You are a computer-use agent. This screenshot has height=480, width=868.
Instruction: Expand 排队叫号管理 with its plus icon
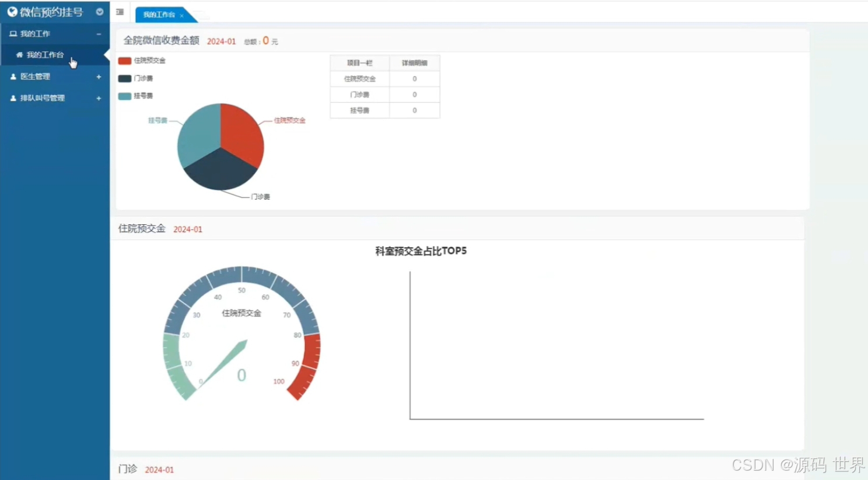click(x=99, y=98)
